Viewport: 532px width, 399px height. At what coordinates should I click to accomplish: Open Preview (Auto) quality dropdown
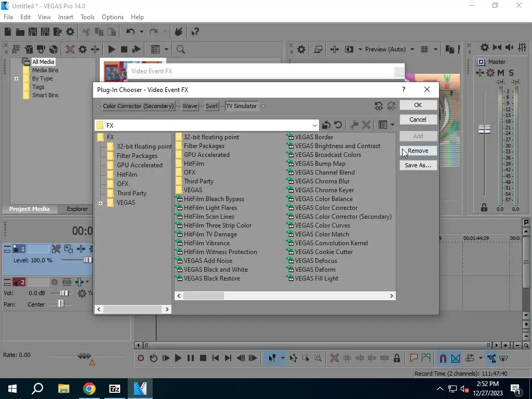tap(412, 49)
